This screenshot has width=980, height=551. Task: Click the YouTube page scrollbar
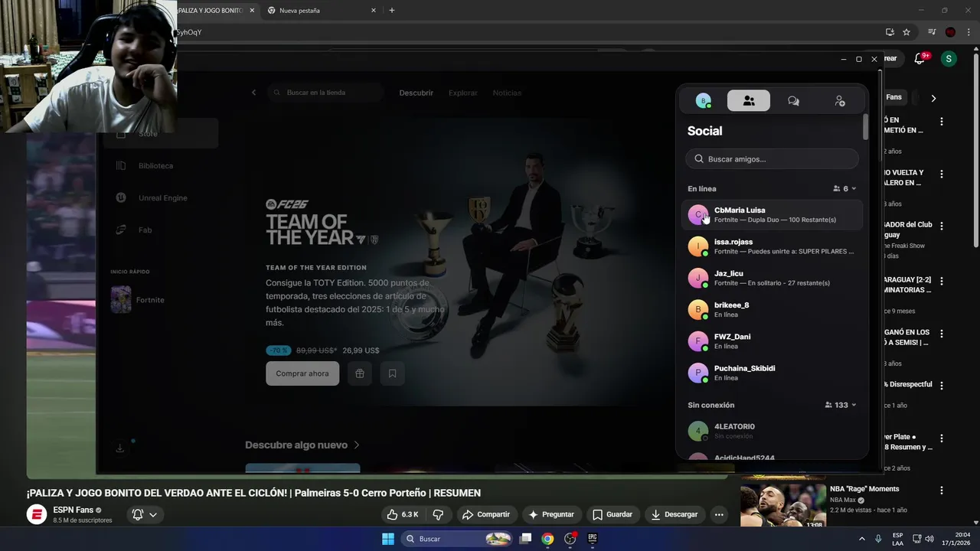(x=975, y=152)
